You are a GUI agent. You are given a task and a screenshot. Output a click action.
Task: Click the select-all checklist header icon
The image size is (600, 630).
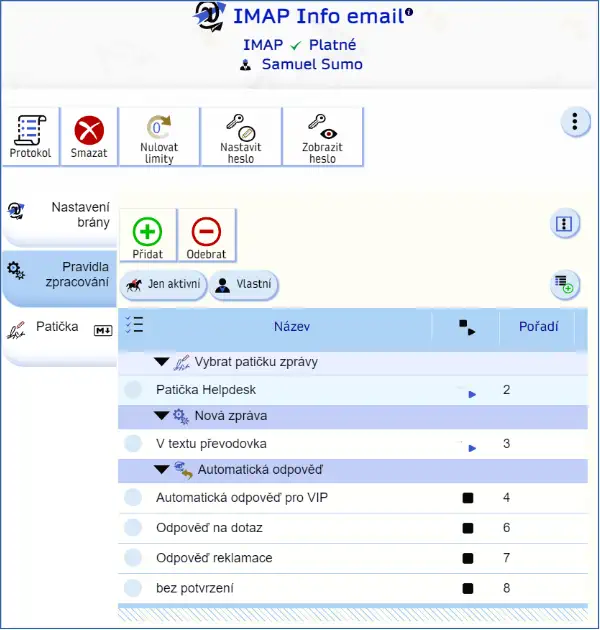(134, 325)
